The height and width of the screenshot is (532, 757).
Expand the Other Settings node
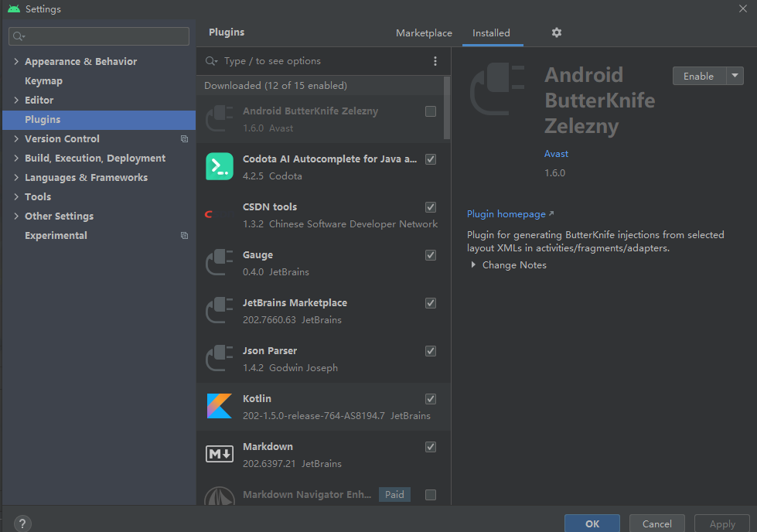[x=16, y=216]
